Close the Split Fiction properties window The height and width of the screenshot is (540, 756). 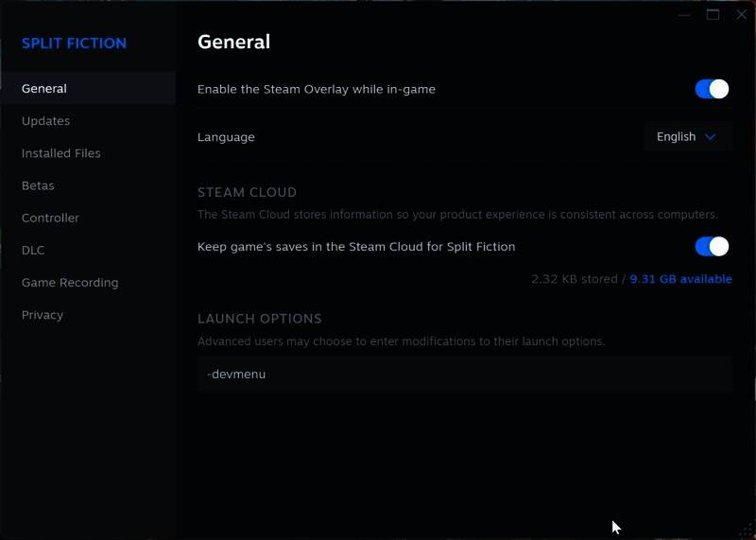pos(741,15)
